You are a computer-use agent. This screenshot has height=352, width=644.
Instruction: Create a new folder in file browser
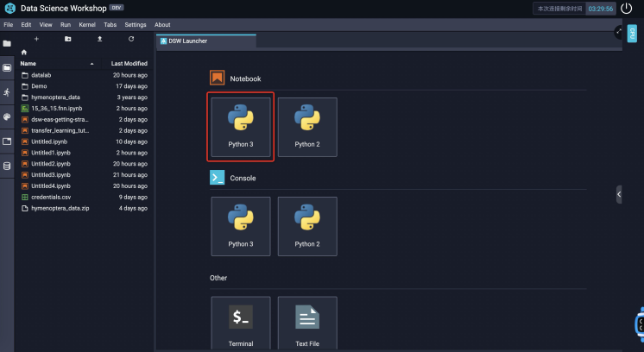[68, 39]
